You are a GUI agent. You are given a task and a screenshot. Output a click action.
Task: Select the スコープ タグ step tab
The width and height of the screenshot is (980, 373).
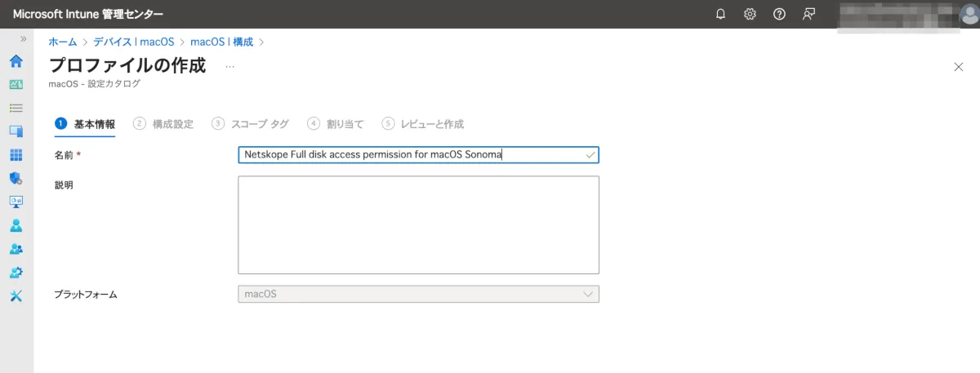[250, 124]
